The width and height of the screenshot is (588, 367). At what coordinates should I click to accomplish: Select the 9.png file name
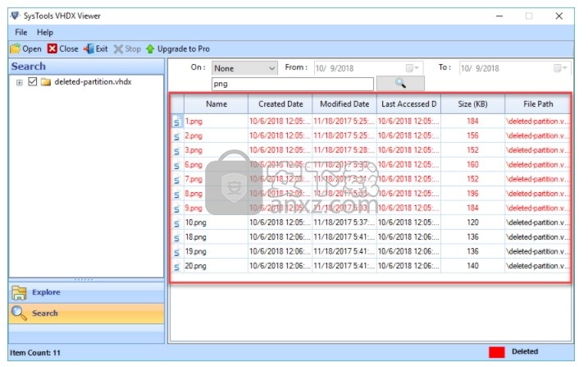pyautogui.click(x=194, y=209)
